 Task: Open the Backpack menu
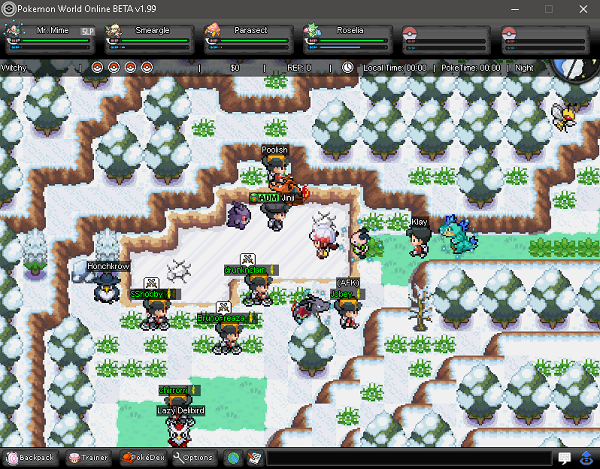[30, 458]
